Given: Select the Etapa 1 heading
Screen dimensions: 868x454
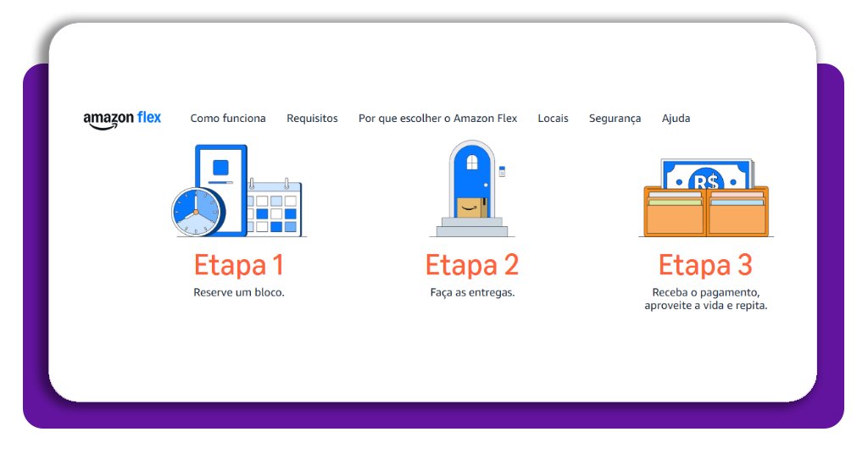Looking at the screenshot, I should tap(238, 265).
